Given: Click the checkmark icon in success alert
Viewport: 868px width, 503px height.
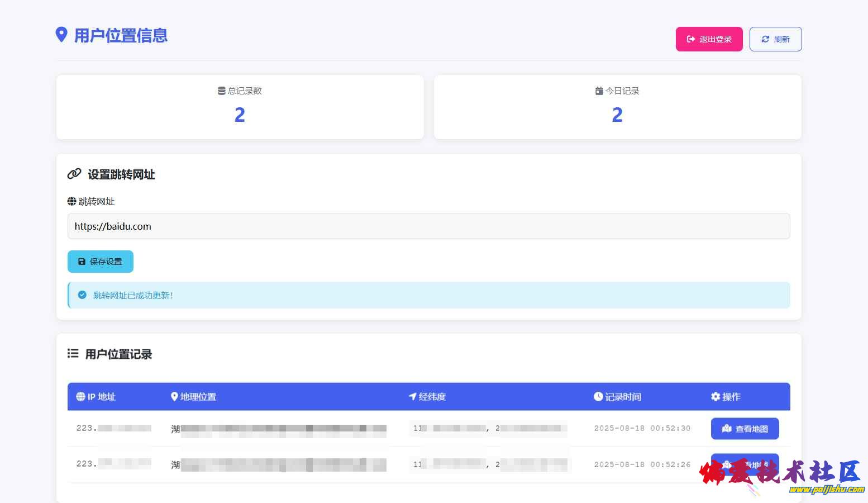Looking at the screenshot, I should 82,295.
